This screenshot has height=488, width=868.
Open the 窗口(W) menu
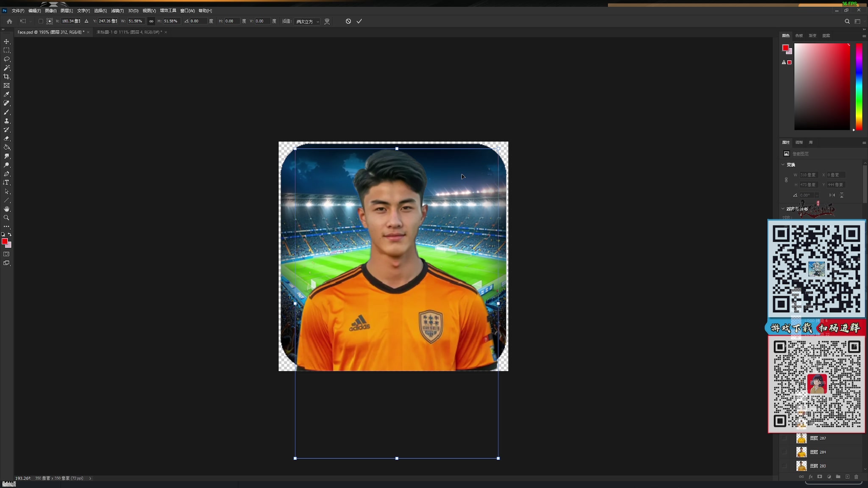tap(187, 11)
